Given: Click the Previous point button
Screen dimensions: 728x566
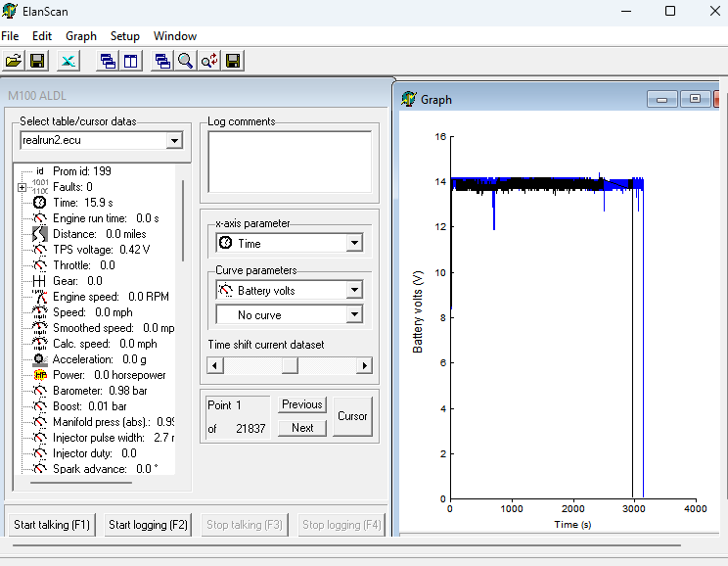Looking at the screenshot, I should (x=302, y=404).
